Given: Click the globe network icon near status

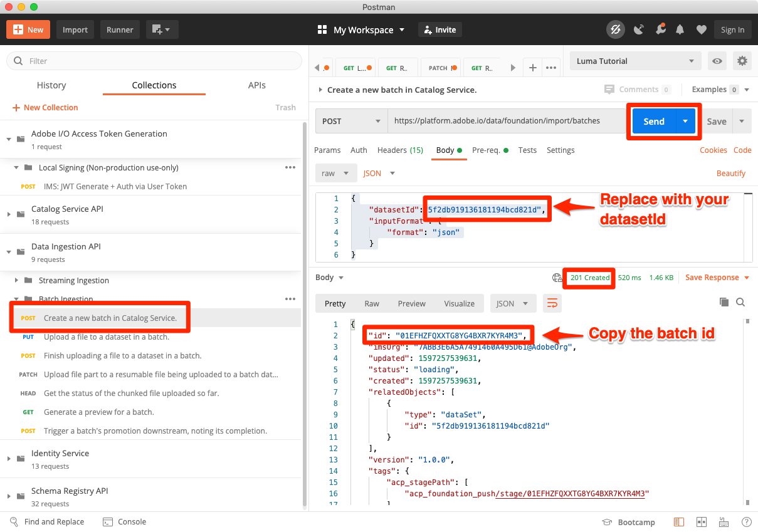Looking at the screenshot, I should (557, 278).
